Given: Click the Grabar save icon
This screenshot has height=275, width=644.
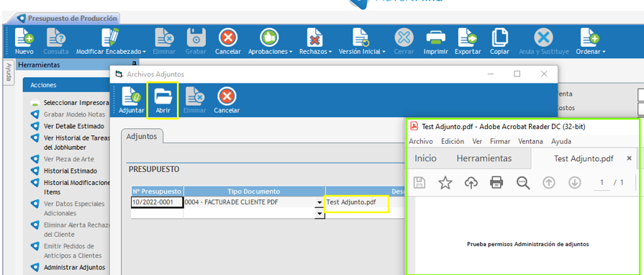Looking at the screenshot, I should (x=196, y=38).
